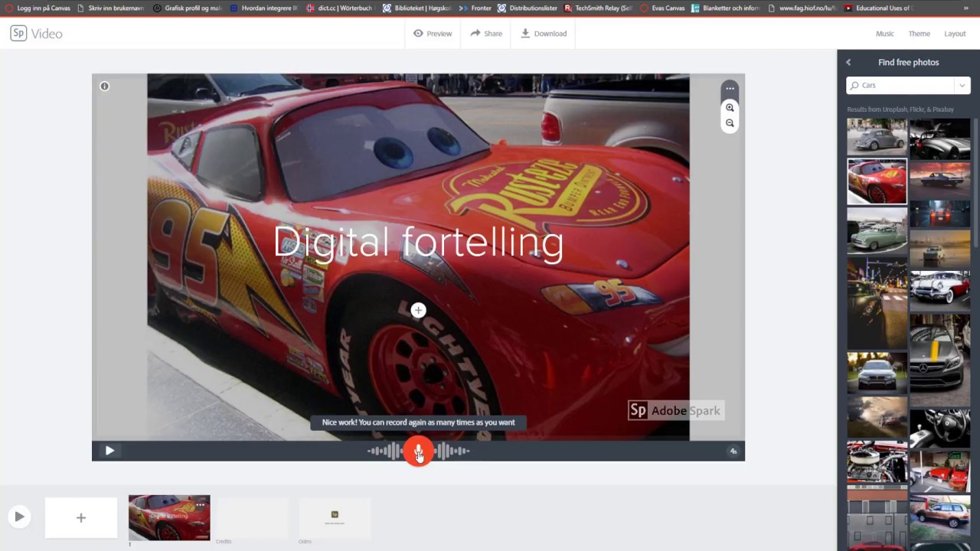Zoom out on the slide photo
Viewport: 980px width, 551px height.
click(x=730, y=123)
